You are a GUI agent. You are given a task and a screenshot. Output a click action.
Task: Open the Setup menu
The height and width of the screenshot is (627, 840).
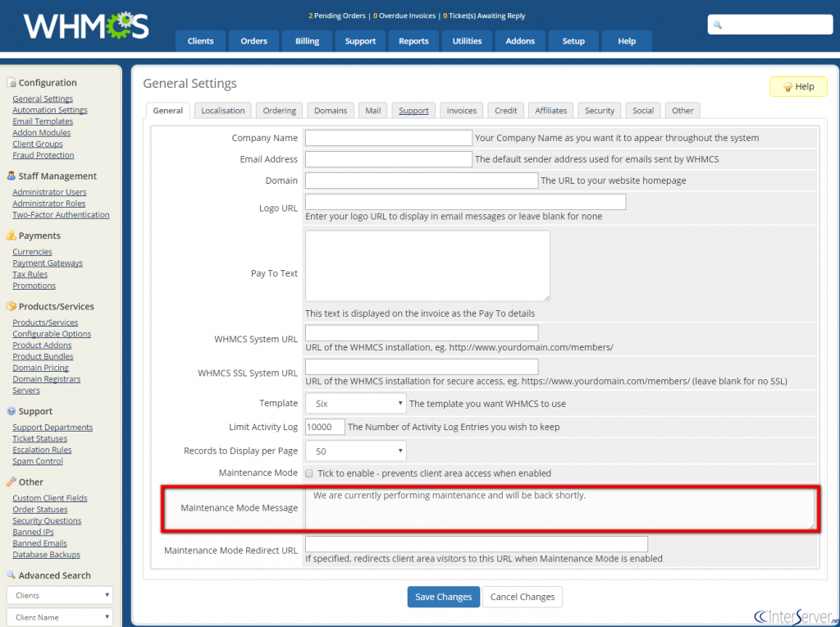click(573, 41)
